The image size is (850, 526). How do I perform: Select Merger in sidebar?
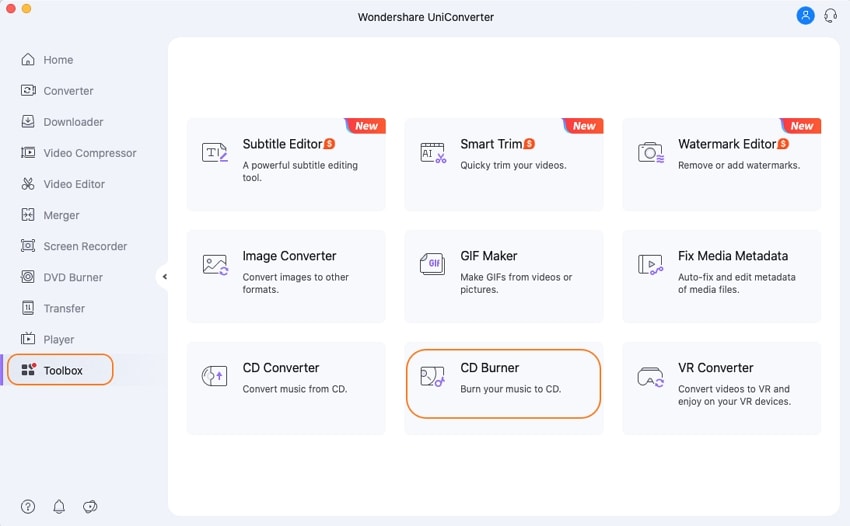pyautogui.click(x=61, y=215)
